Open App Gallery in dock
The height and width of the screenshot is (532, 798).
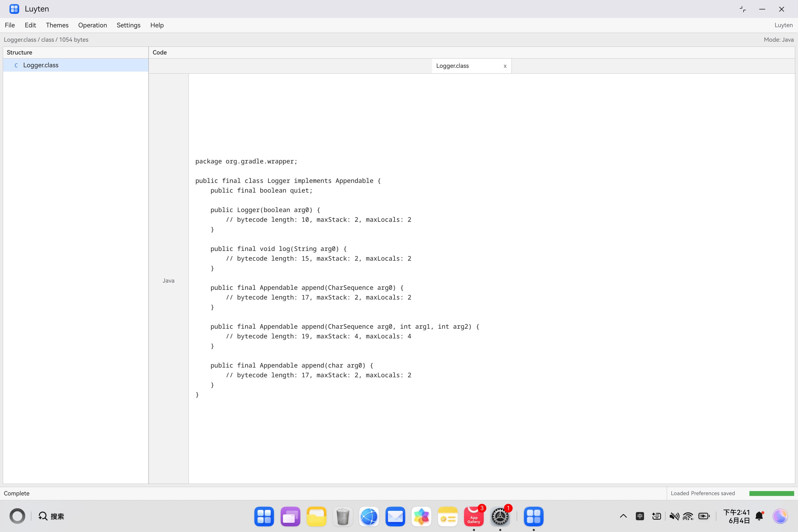tap(474, 516)
